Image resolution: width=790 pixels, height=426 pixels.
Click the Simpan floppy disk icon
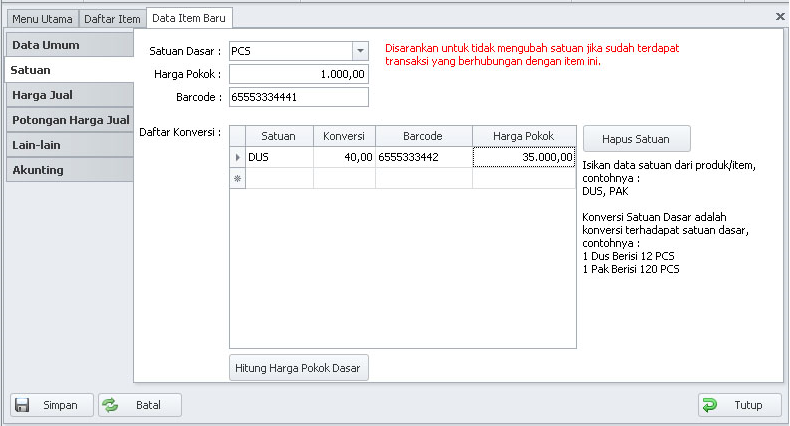[22, 405]
